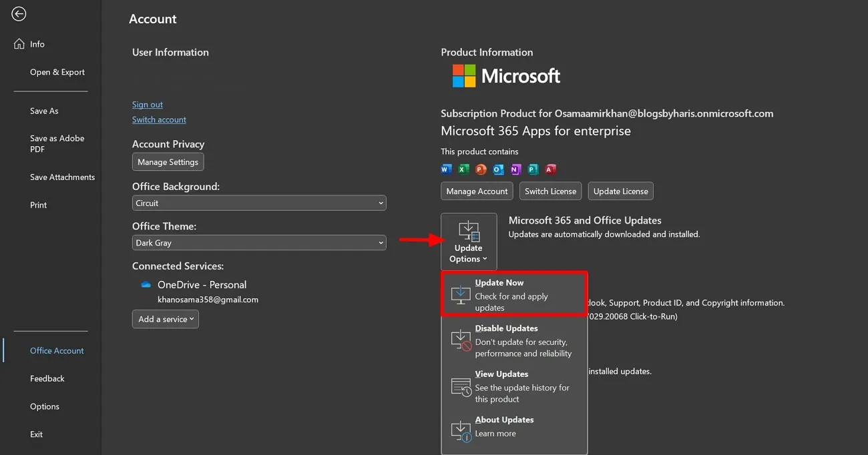Click the PowerPoint icon under This product contains

coord(481,169)
